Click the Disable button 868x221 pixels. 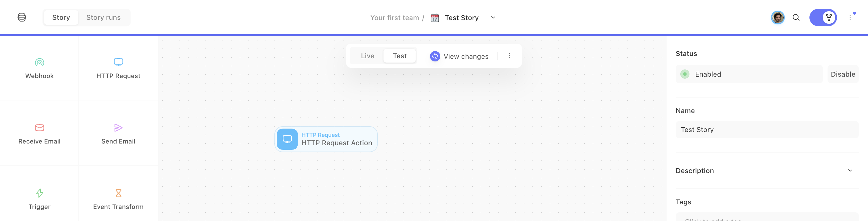[843, 74]
